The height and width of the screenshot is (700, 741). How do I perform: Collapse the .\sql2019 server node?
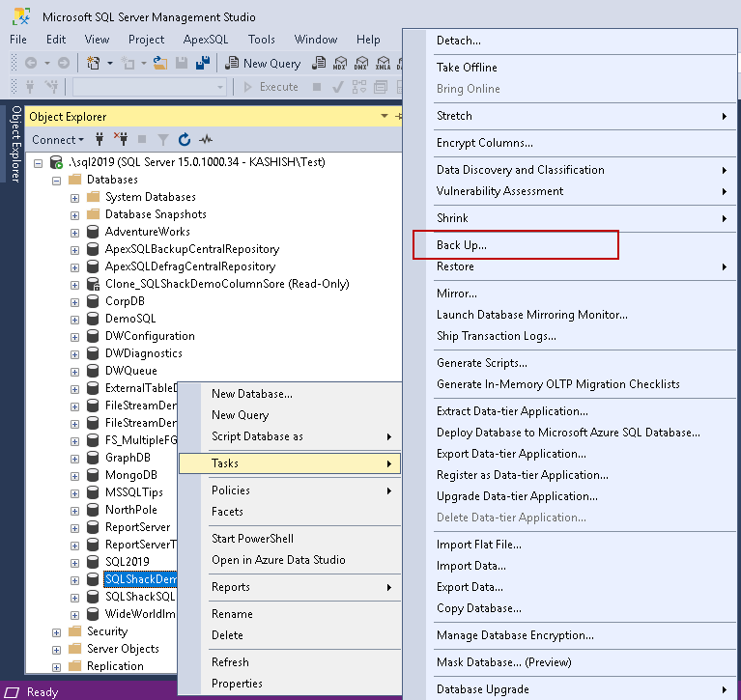(39, 163)
